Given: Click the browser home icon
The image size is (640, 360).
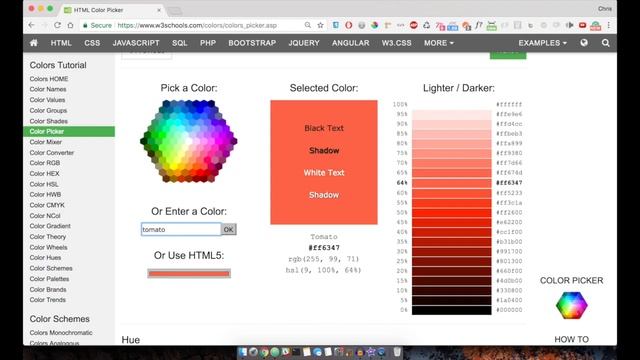Looking at the screenshot, I should click(70, 25).
